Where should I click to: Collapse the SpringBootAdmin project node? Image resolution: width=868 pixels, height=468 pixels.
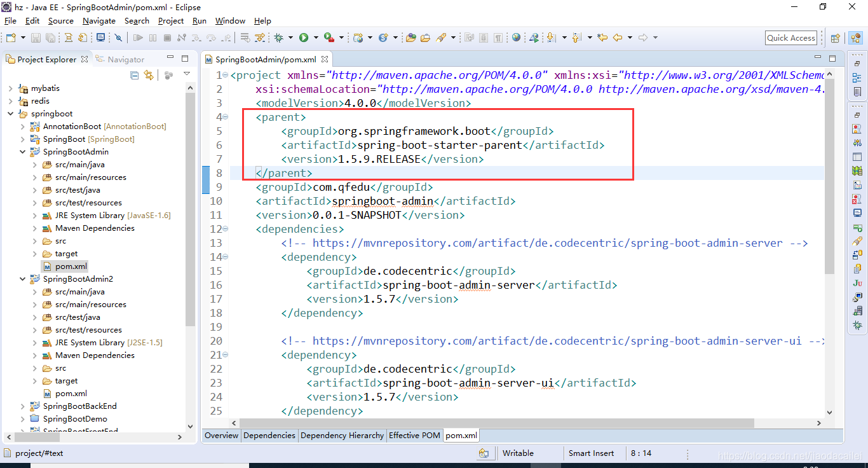pyautogui.click(x=23, y=152)
